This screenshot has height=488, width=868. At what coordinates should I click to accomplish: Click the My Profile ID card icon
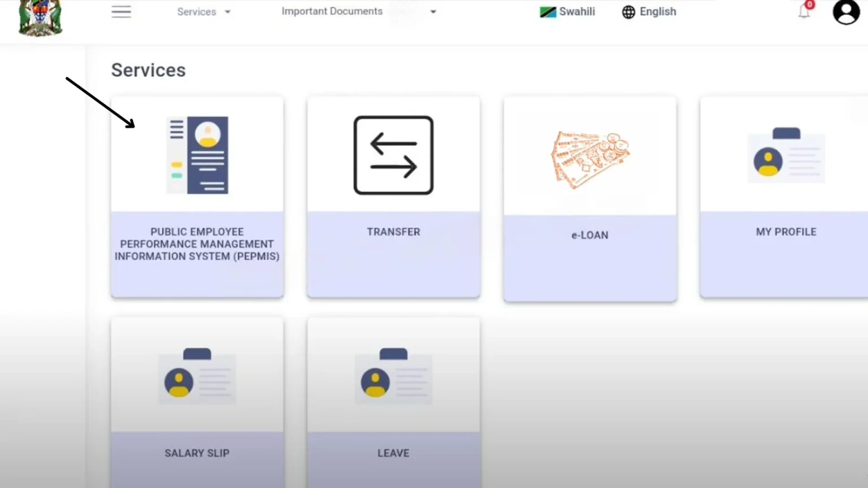tap(786, 155)
